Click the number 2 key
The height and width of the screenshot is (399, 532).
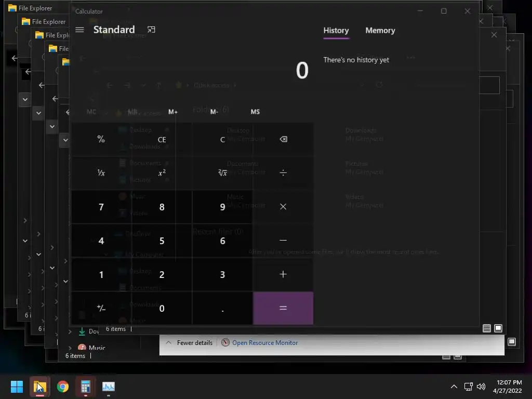162,274
